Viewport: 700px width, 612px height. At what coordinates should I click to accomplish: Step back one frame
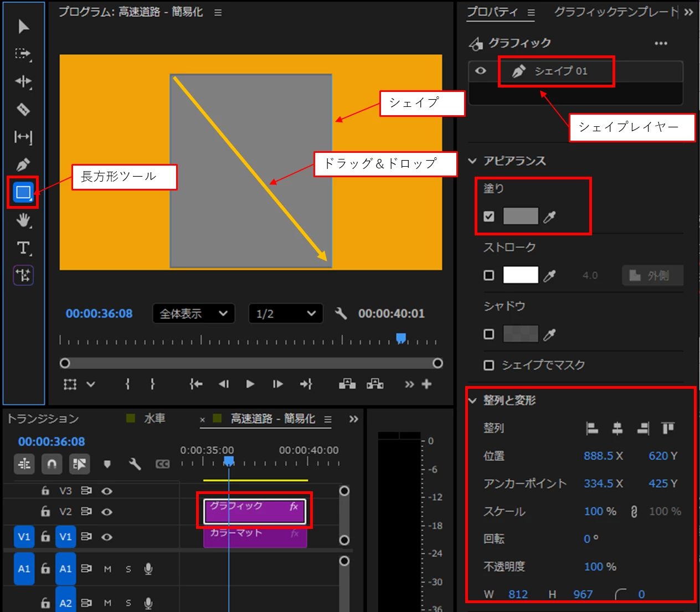[x=224, y=384]
